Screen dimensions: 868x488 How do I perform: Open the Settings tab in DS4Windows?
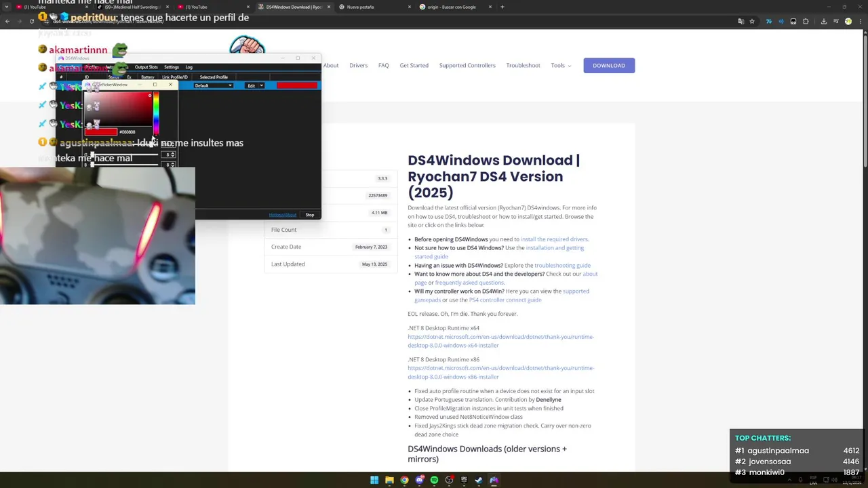tap(172, 67)
